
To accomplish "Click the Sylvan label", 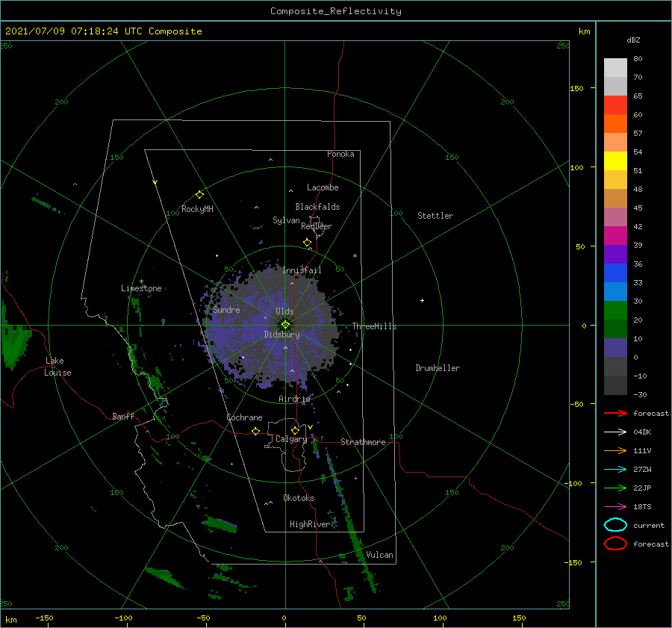I will 286,220.
